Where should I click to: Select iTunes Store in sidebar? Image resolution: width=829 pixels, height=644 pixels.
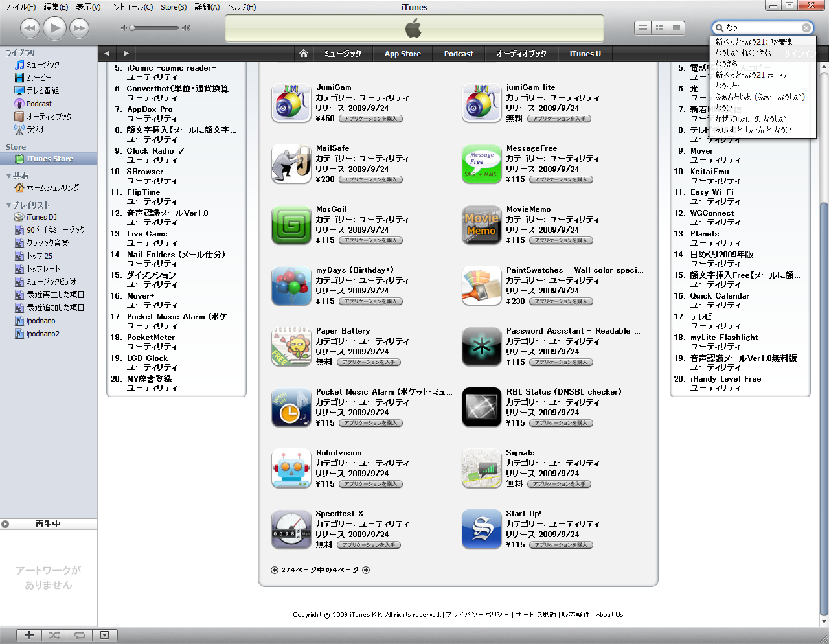coord(49,159)
